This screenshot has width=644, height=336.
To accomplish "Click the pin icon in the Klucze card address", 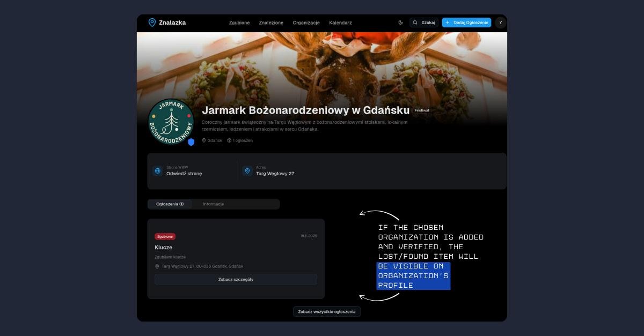I will pyautogui.click(x=157, y=266).
